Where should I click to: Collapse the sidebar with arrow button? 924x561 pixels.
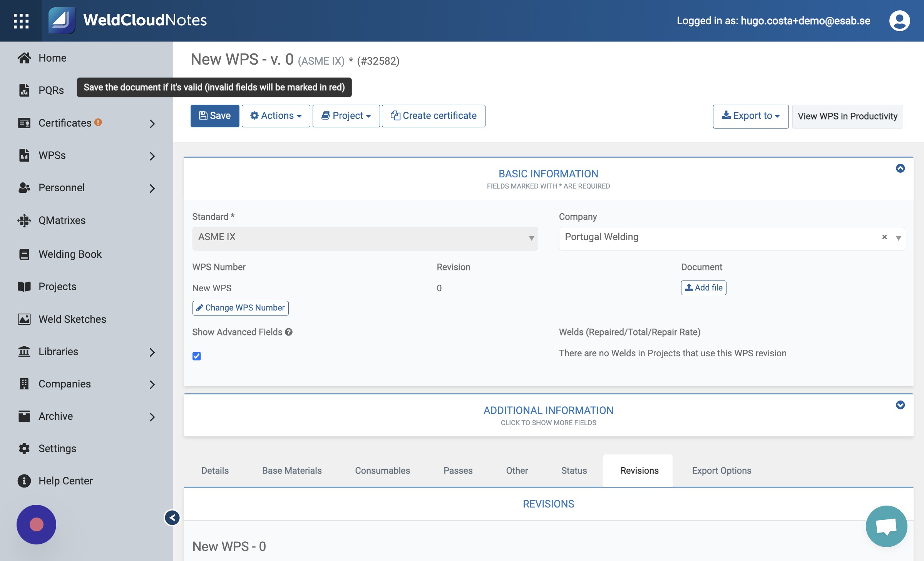(172, 518)
